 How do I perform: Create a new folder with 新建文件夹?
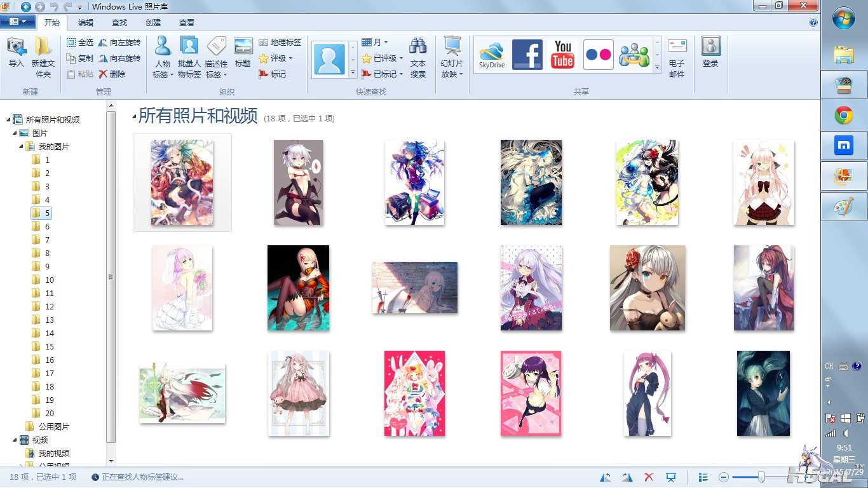[x=43, y=58]
